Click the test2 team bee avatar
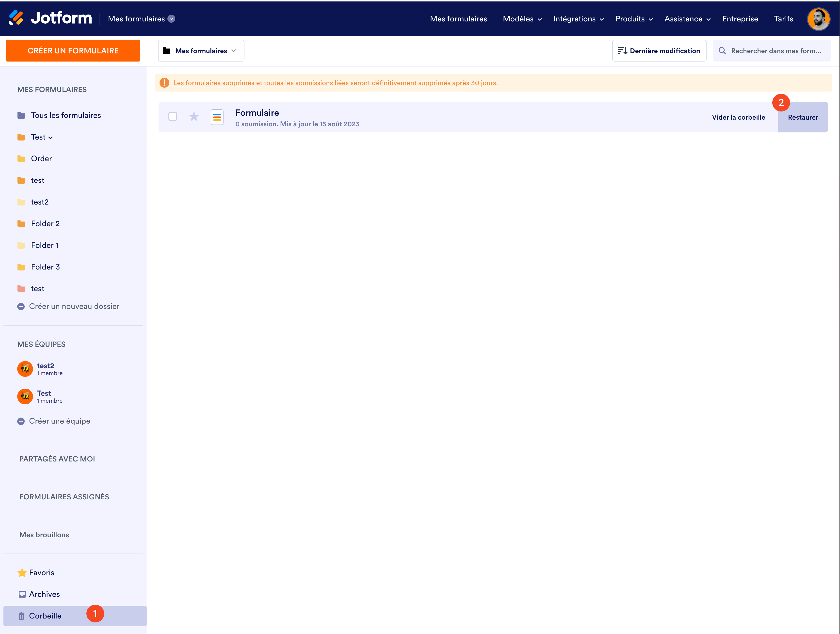The width and height of the screenshot is (840, 634). [x=25, y=369]
